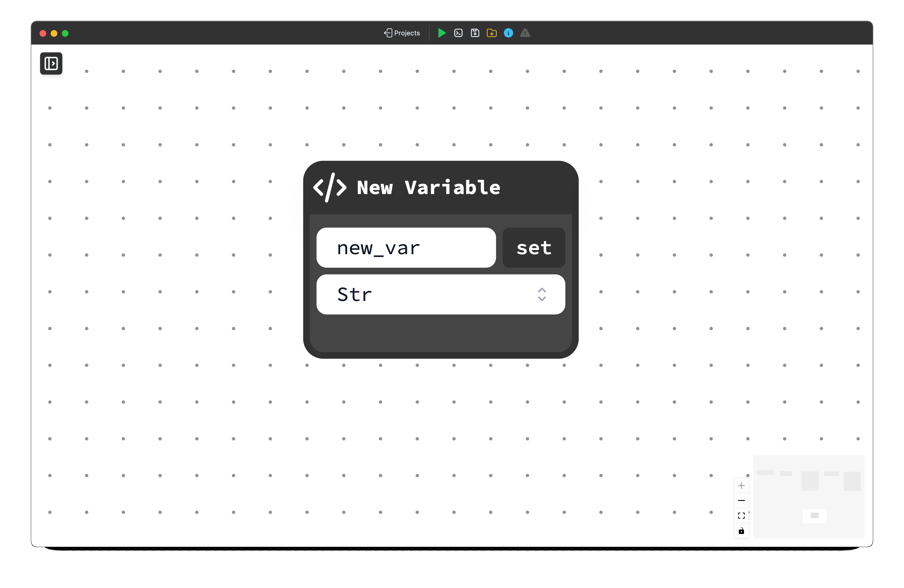This screenshot has width=904, height=588.
Task: Run the project with green play button
Action: 441,33
